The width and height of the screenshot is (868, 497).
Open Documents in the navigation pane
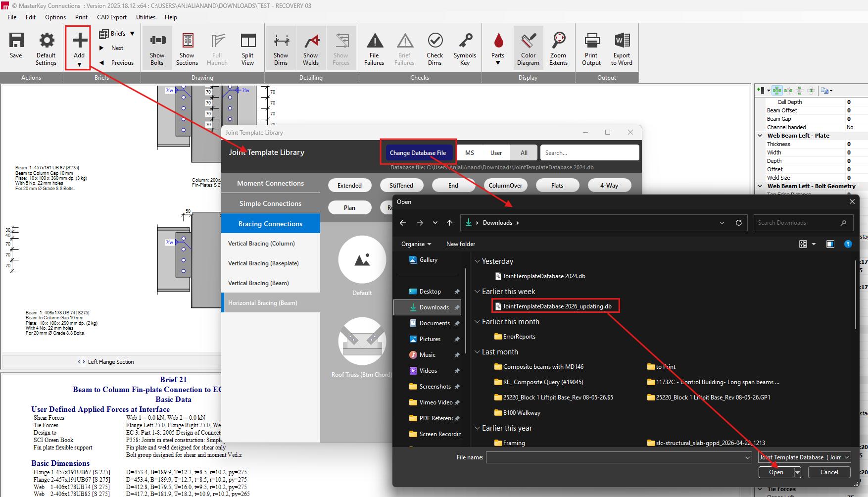(x=434, y=323)
